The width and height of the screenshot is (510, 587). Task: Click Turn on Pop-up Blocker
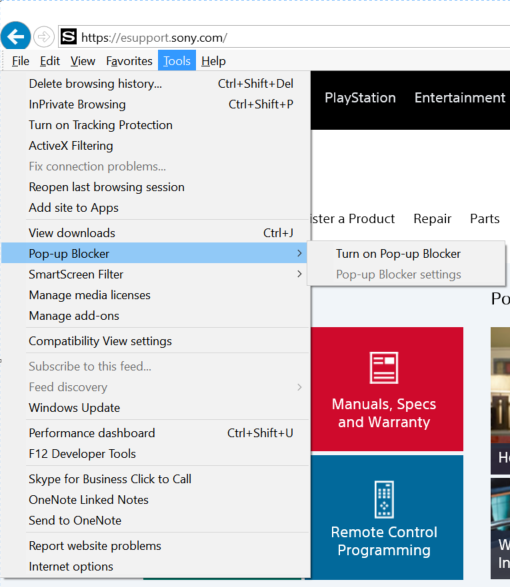click(x=406, y=253)
